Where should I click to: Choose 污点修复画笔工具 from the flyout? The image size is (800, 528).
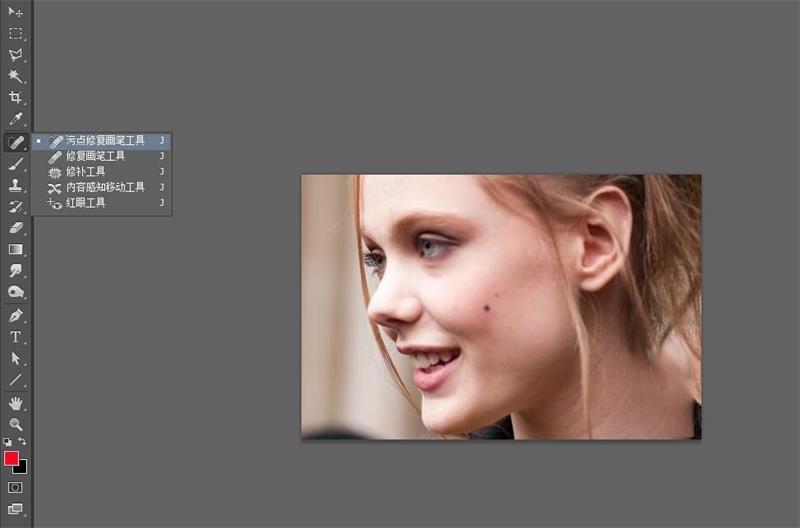(105, 141)
